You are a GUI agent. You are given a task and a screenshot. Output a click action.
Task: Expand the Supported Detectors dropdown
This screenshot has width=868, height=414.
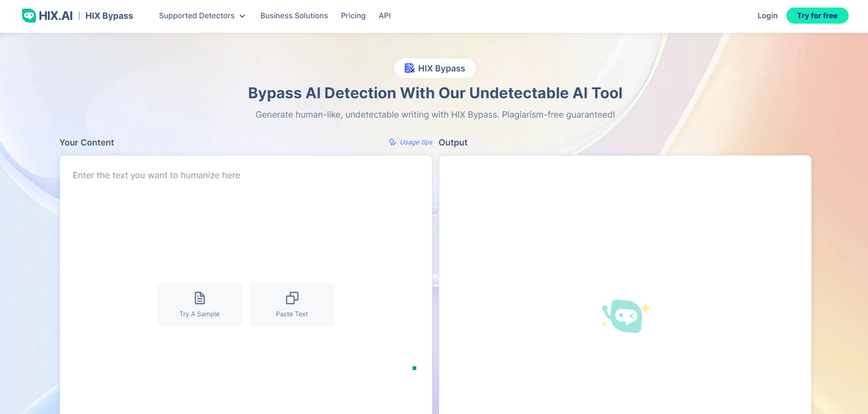coord(202,16)
